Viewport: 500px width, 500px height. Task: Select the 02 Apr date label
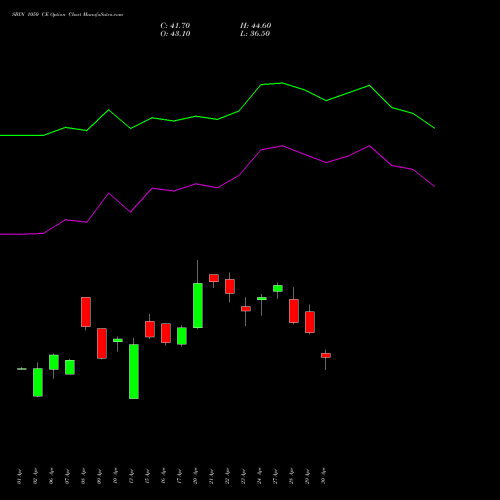(x=35, y=476)
